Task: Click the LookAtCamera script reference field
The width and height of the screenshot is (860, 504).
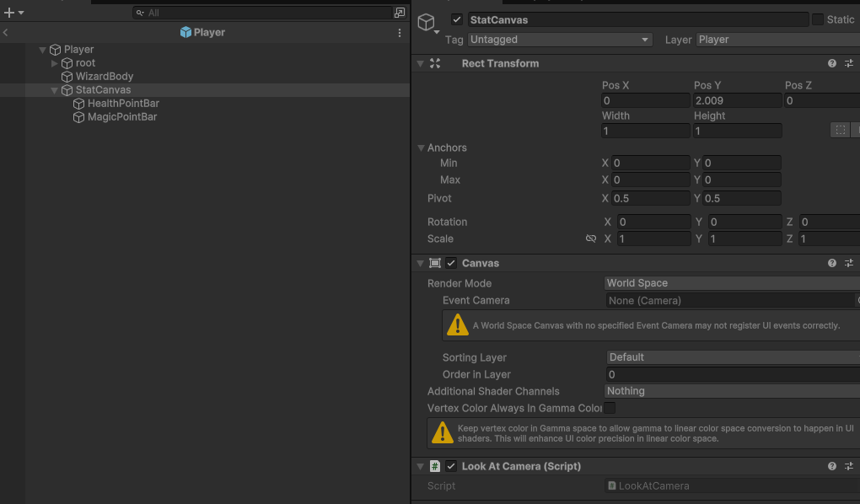Action: coord(733,486)
